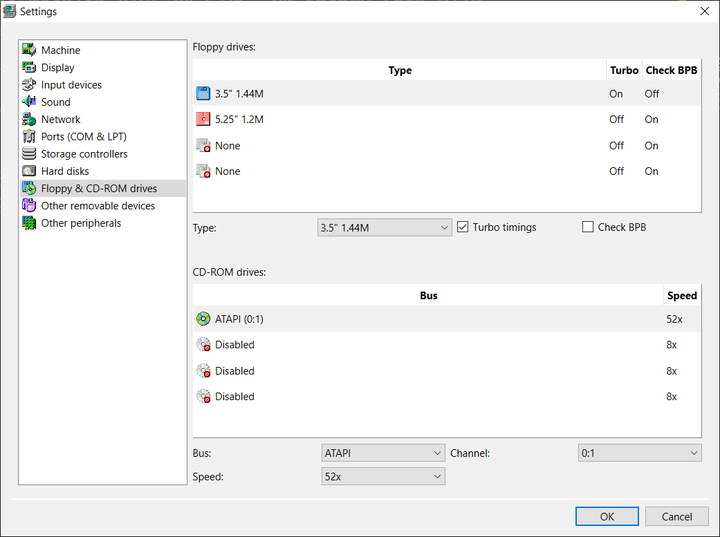Click the 5.25" 1.2M floppy icon
This screenshot has width=720, height=537.
204,120
